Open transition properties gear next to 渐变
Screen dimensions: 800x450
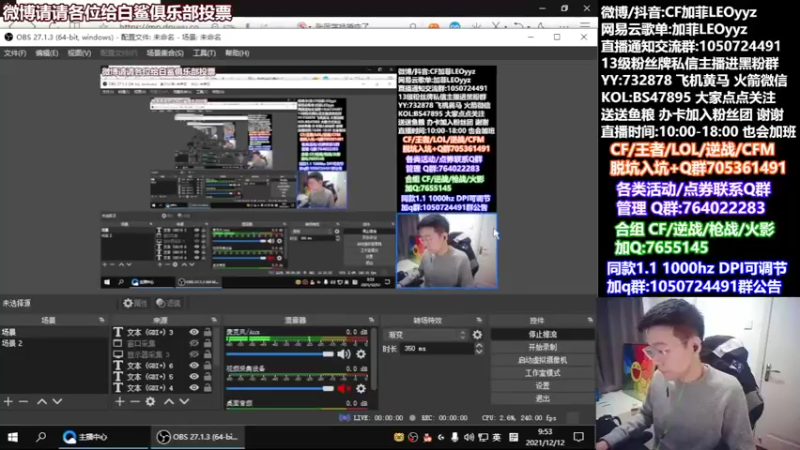pyautogui.click(x=477, y=335)
